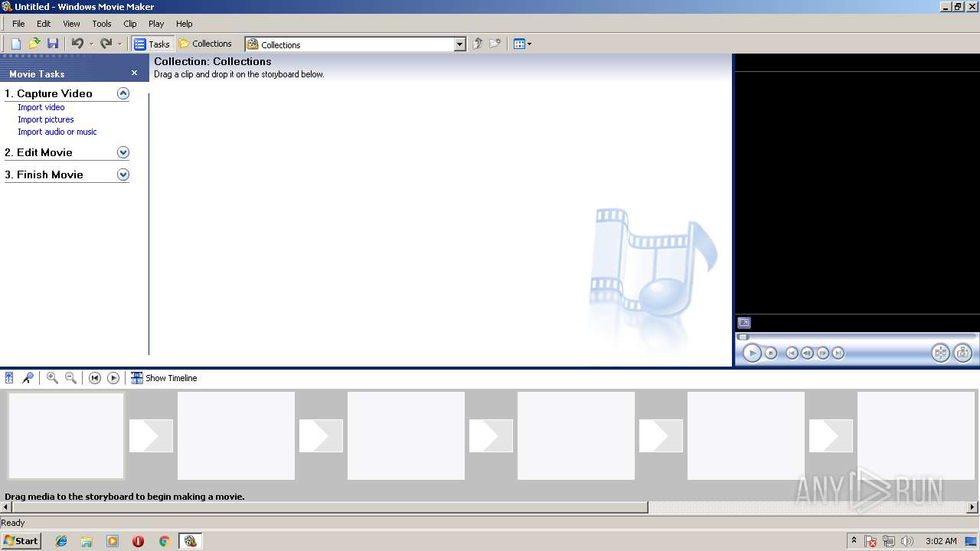Image resolution: width=980 pixels, height=551 pixels.
Task: Zoom in on the timeline
Action: point(52,378)
